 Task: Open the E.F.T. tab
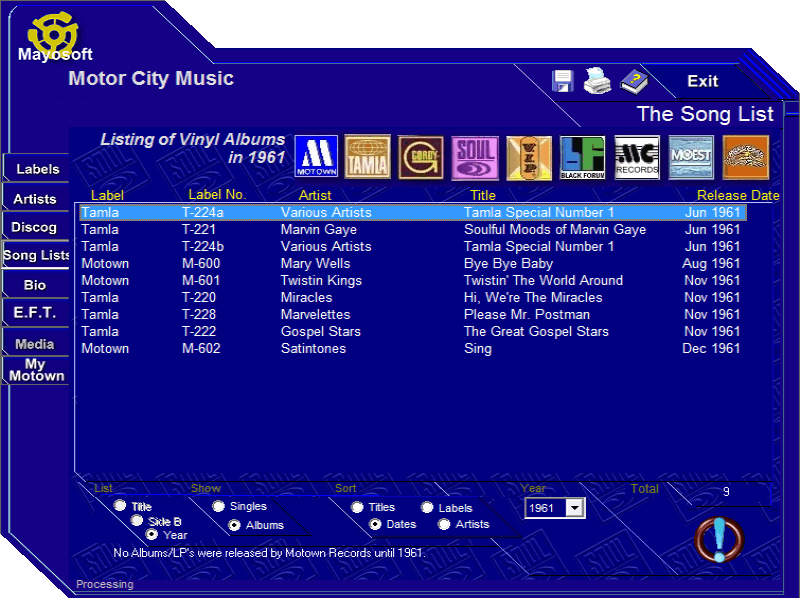pyautogui.click(x=36, y=312)
